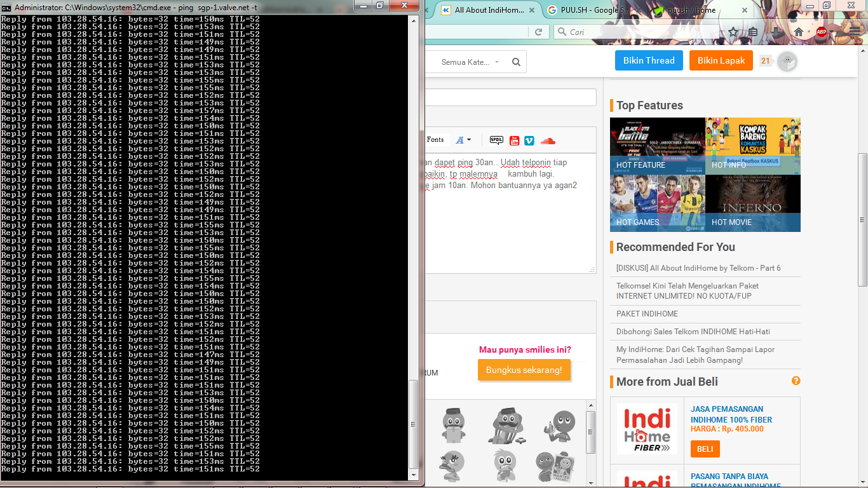Open the HOT GAMES thumbnail
868x488 pixels.
[x=658, y=203]
